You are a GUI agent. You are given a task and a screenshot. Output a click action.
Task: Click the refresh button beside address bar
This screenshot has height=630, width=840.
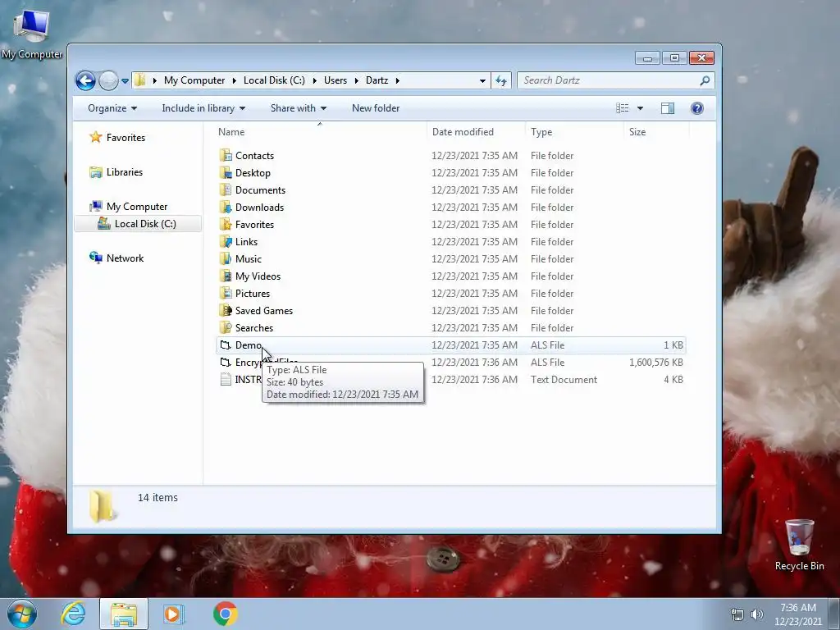click(x=501, y=80)
